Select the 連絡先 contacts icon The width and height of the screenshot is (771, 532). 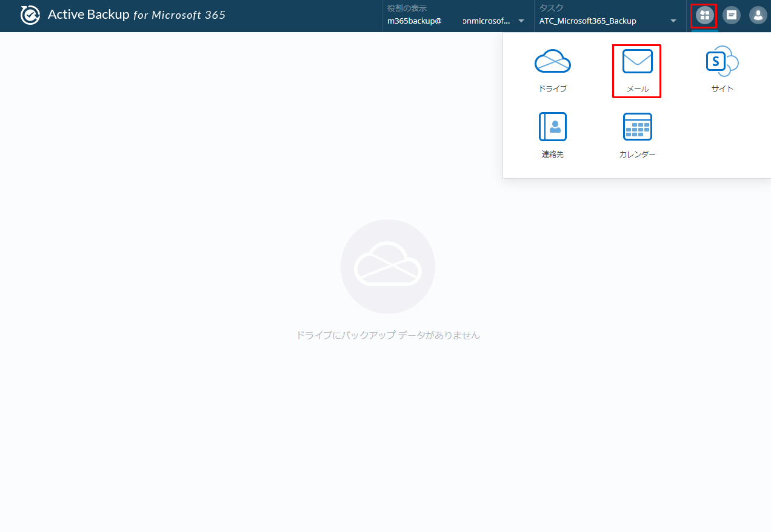553,127
